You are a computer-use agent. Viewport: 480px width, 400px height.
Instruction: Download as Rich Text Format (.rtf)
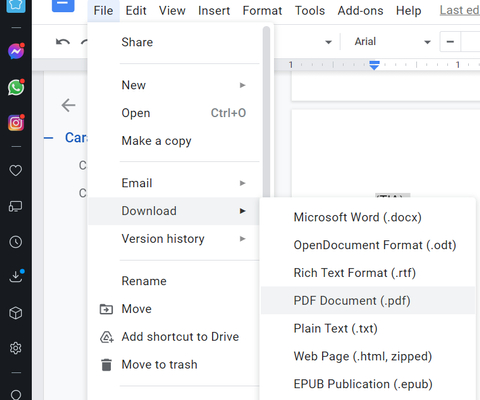(368, 273)
